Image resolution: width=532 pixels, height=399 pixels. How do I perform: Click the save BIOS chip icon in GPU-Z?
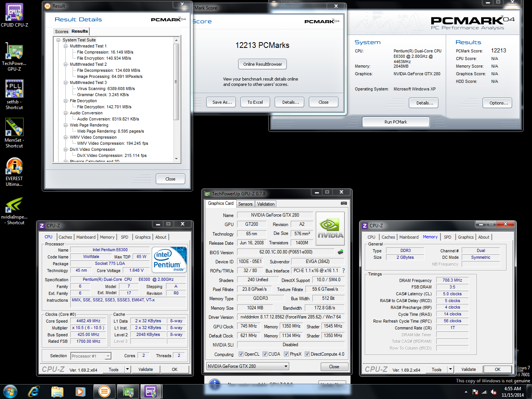point(340,252)
